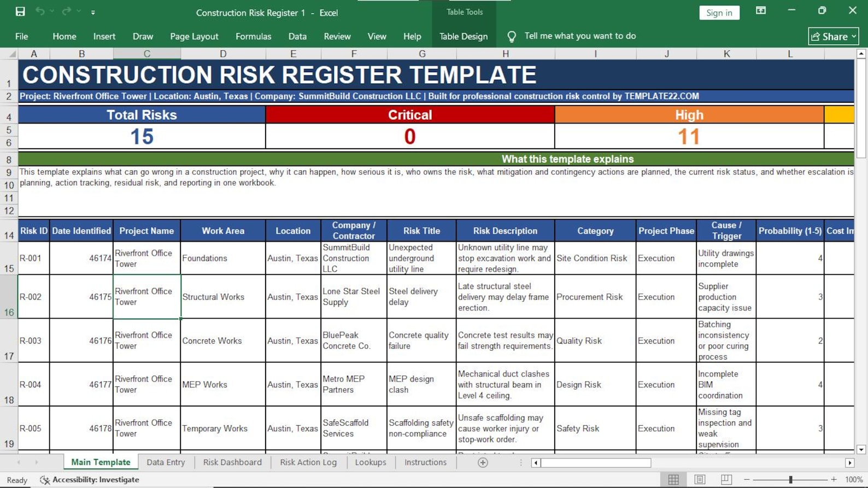Switch to Page Layout view icon
Viewport: 868px width, 488px height.
tap(700, 479)
